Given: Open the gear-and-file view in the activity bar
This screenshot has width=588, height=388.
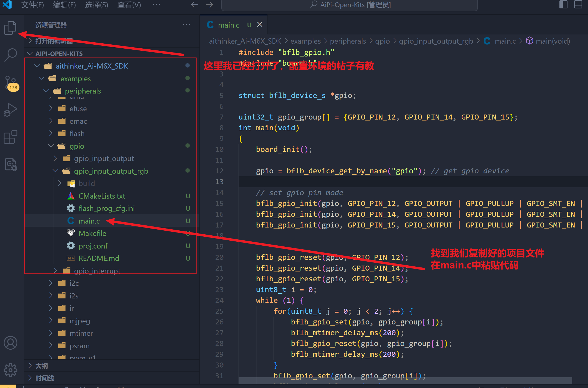Looking at the screenshot, I should click(11, 165).
